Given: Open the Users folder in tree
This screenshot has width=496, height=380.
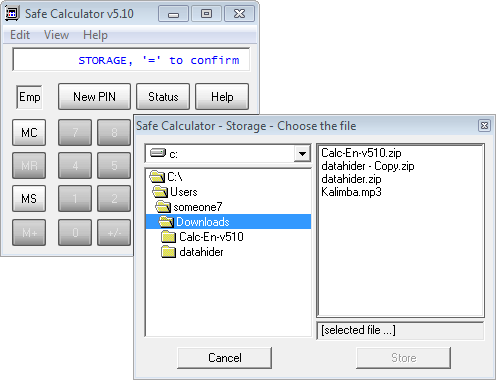Looking at the screenshot, I should 183,192.
